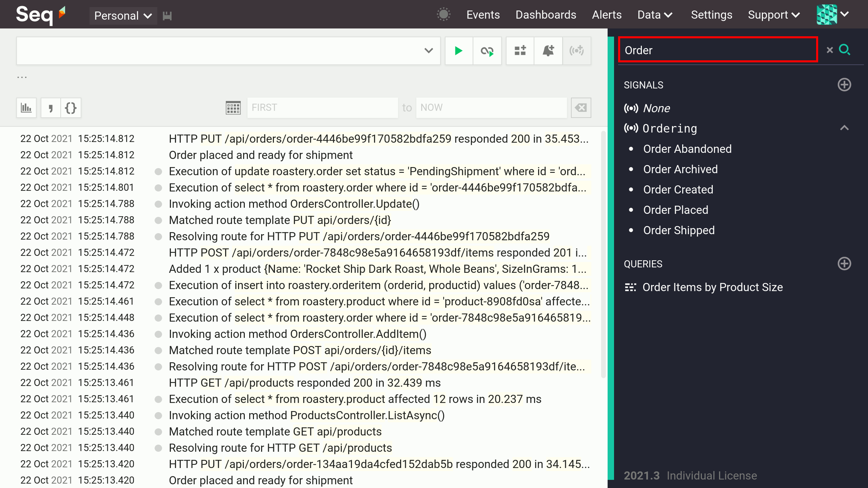Click the FIRST start date field
This screenshot has height=488, width=868.
click(x=322, y=108)
